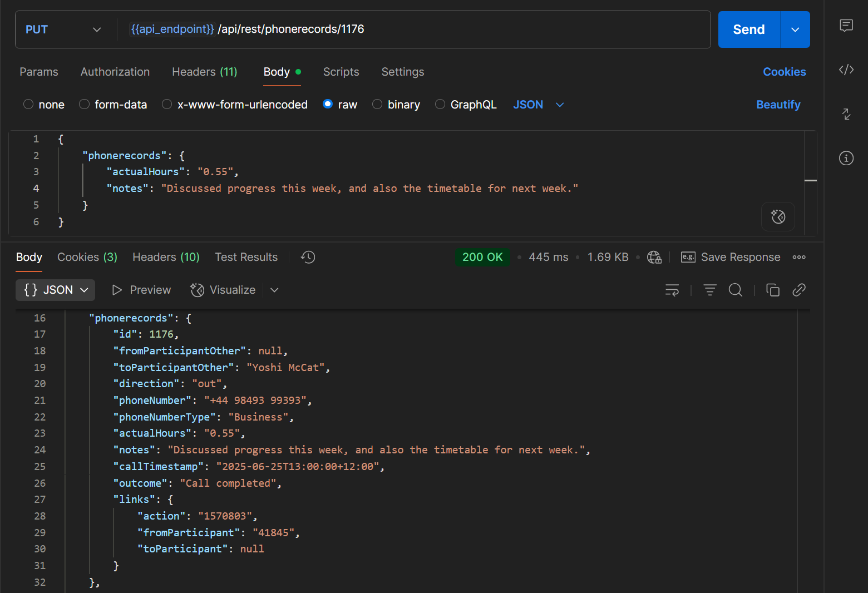Open the response history clock icon
The width and height of the screenshot is (868, 593).
308,257
